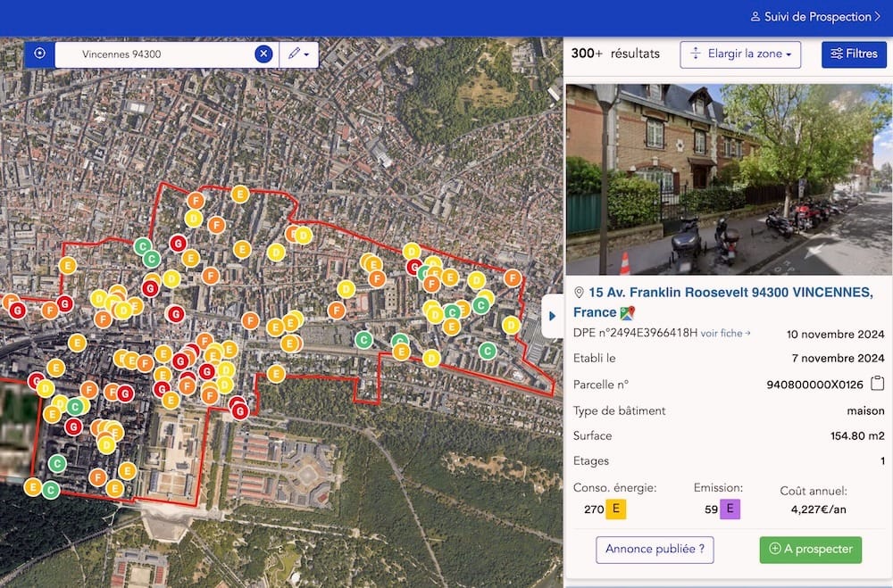Click the property street view photo
The image size is (893, 588).
(x=729, y=178)
